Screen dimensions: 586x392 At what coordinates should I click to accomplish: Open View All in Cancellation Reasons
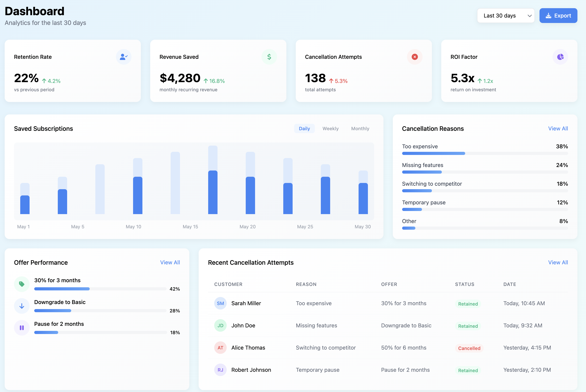(558, 128)
